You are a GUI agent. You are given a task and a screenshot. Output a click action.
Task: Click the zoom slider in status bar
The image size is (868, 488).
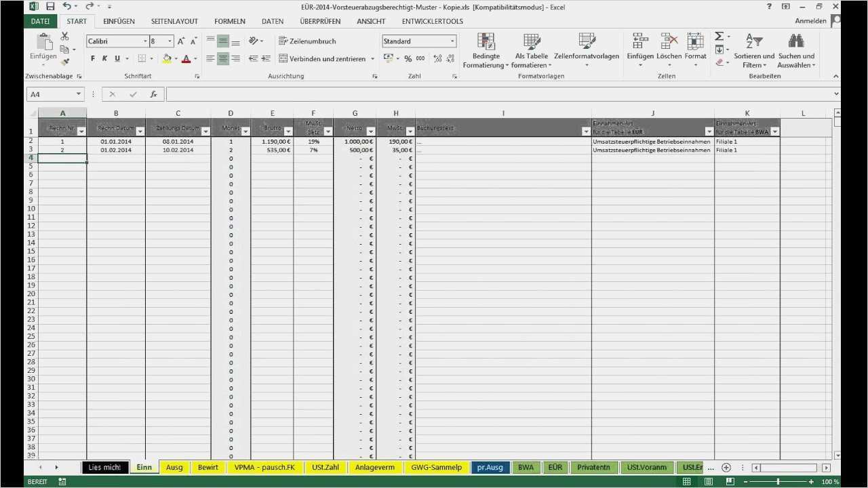click(x=778, y=481)
